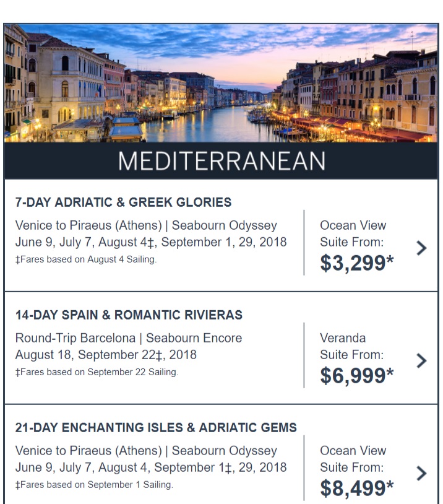
Task: Click the $3,299 Ocean View Suite price
Action: [x=356, y=263]
